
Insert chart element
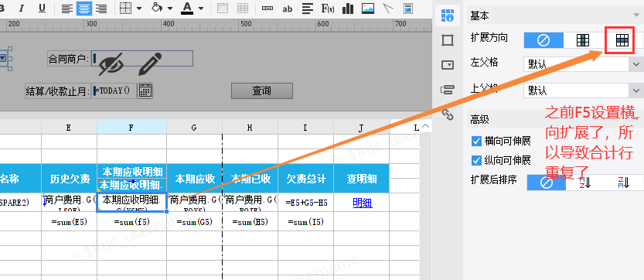[347, 9]
